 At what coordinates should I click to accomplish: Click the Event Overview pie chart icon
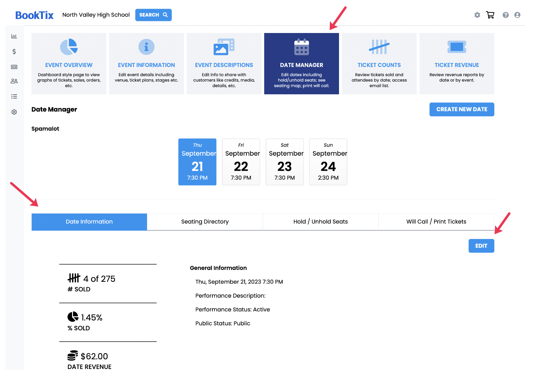[69, 47]
